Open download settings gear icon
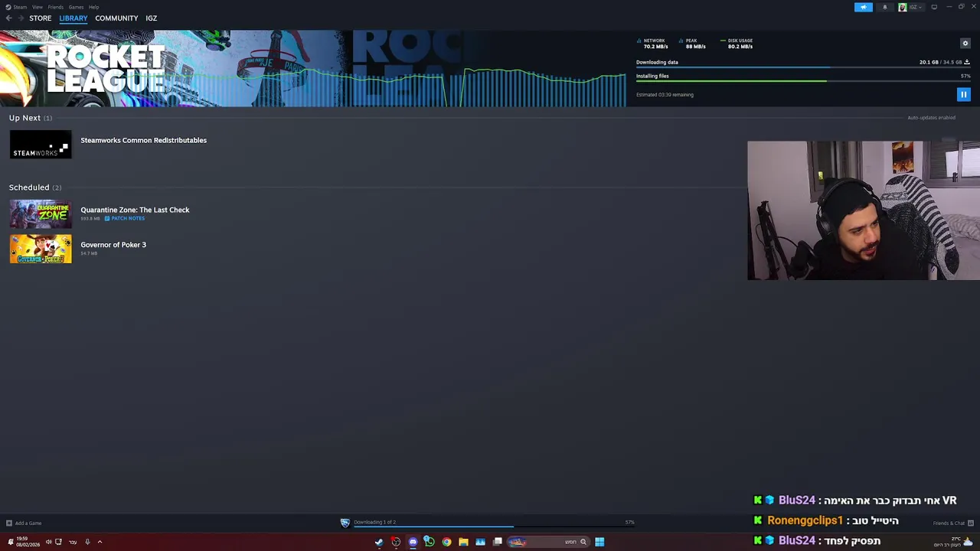The height and width of the screenshot is (551, 980). 965,43
